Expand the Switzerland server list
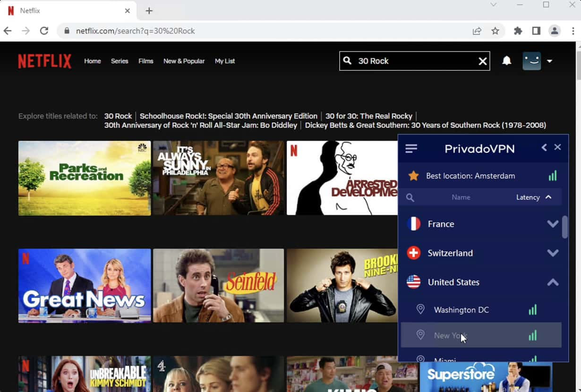Image resolution: width=581 pixels, height=392 pixels. (552, 253)
